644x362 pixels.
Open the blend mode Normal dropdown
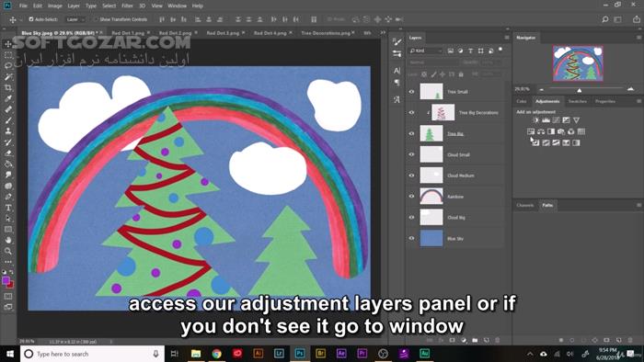(x=433, y=62)
